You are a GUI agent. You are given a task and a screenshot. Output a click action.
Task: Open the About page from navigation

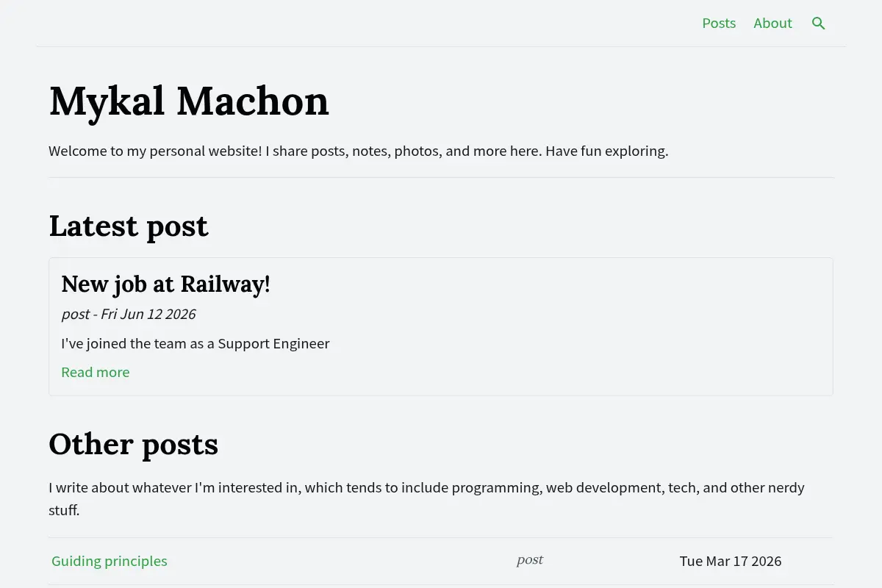772,24
